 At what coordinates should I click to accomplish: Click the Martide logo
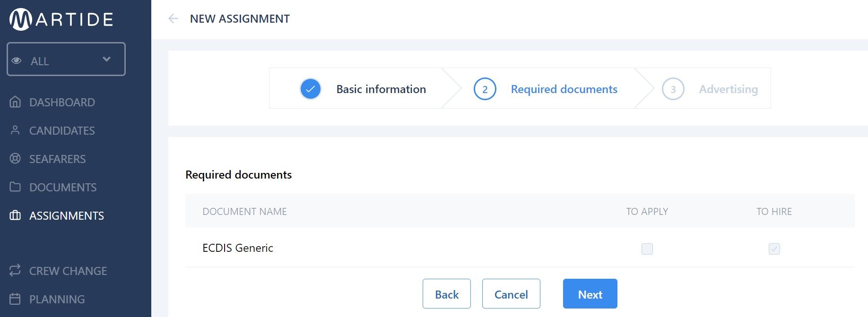[x=61, y=19]
